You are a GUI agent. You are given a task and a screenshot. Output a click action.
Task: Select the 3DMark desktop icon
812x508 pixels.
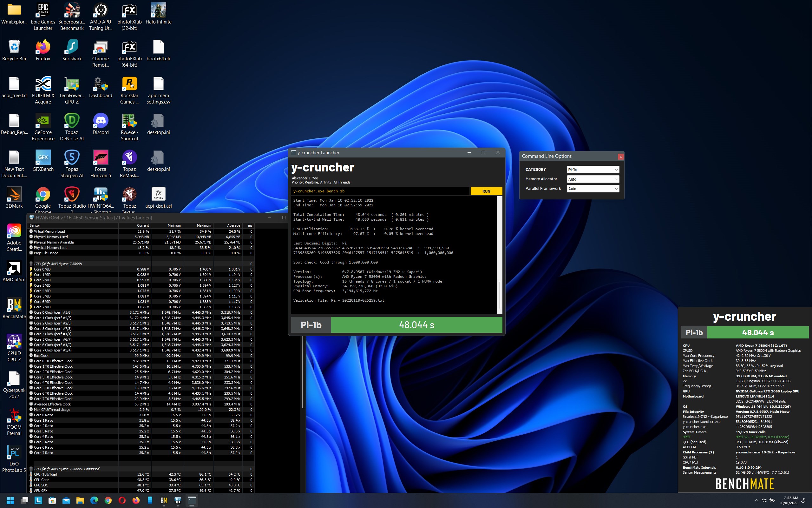click(14, 198)
